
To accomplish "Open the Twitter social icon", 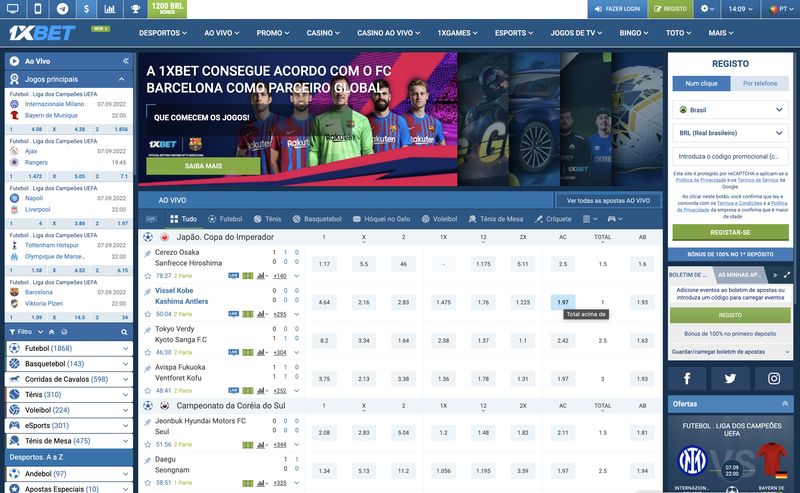I will pos(730,378).
